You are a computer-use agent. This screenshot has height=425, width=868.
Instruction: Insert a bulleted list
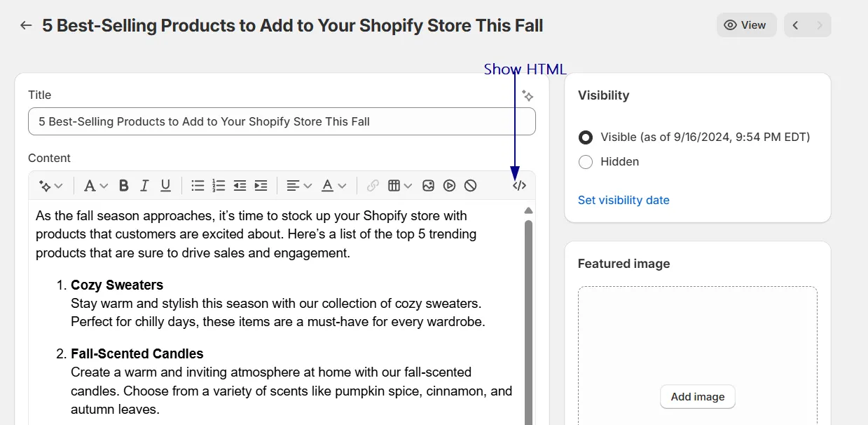[x=198, y=186]
